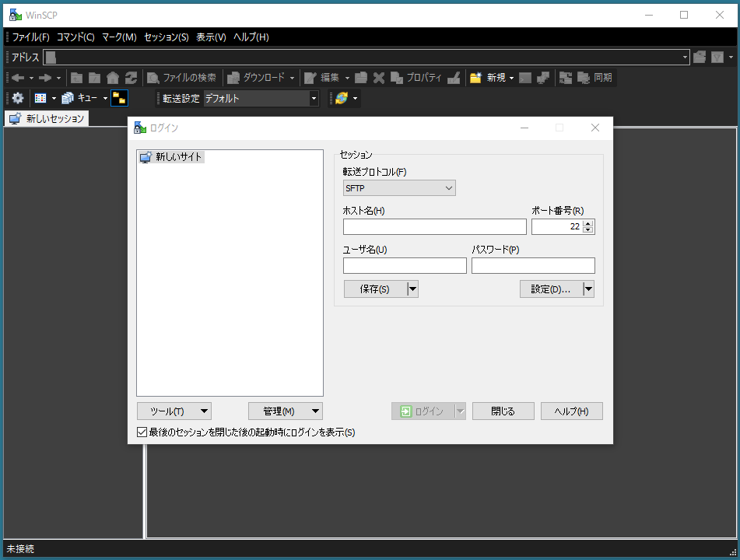
Task: Select the 新しいセッション tab
Action: coord(47,118)
